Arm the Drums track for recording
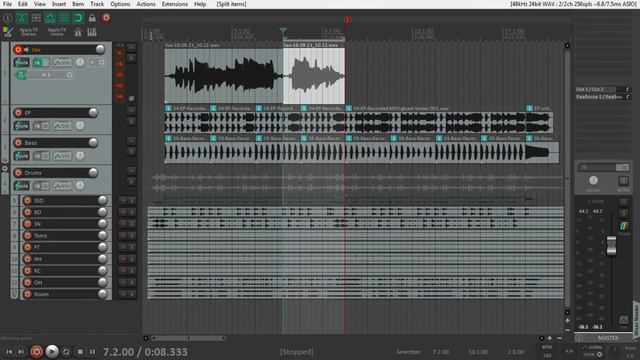Image resolution: width=640 pixels, height=360 pixels. click(x=18, y=173)
